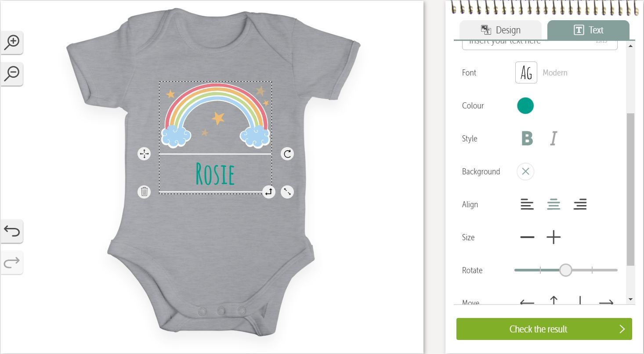644x354 pixels.
Task: Click the move handle beside the design
Action: (x=144, y=154)
